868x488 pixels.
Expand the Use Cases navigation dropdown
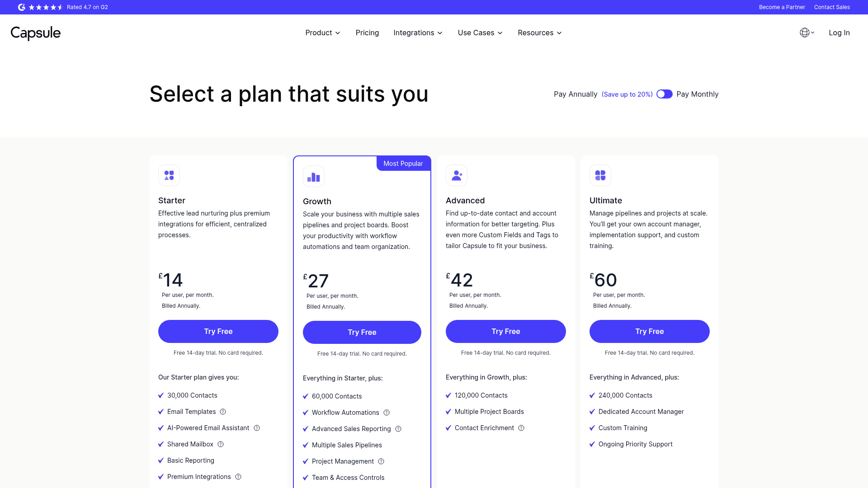point(480,33)
